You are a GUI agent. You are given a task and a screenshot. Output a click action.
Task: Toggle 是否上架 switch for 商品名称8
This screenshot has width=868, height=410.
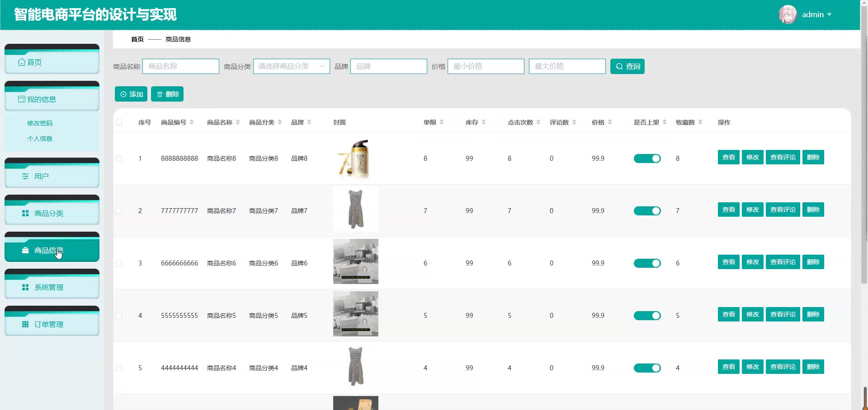647,158
